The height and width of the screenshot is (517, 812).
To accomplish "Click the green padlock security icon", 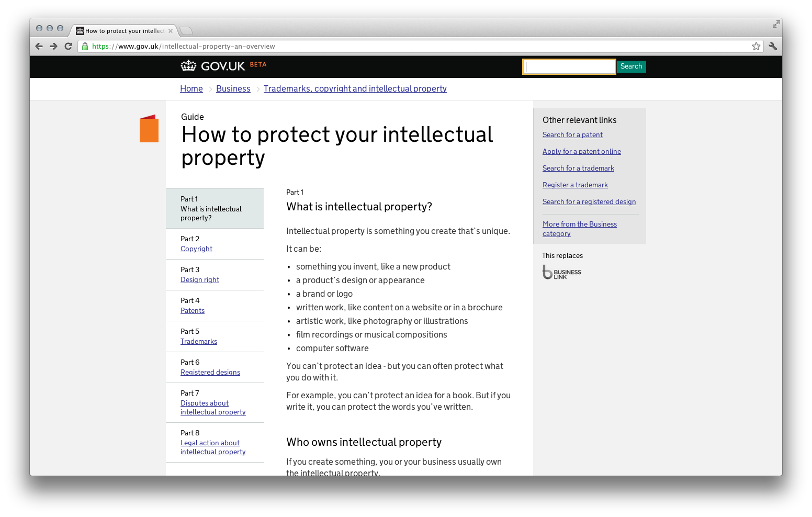I will click(85, 46).
